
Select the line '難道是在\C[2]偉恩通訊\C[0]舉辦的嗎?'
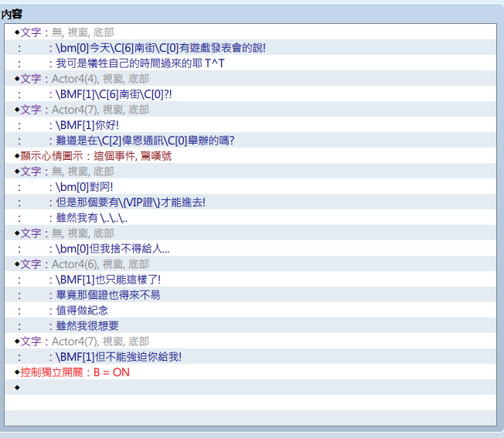pyautogui.click(x=250, y=140)
